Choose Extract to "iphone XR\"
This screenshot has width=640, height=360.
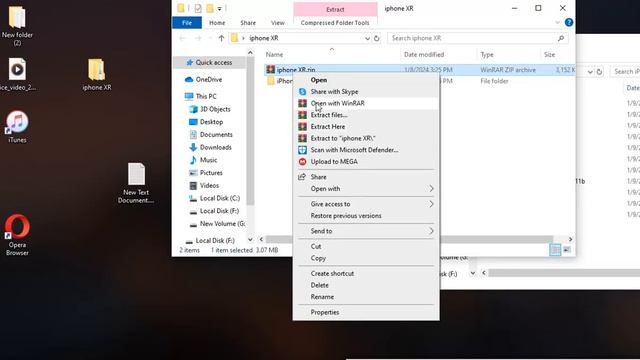343,138
